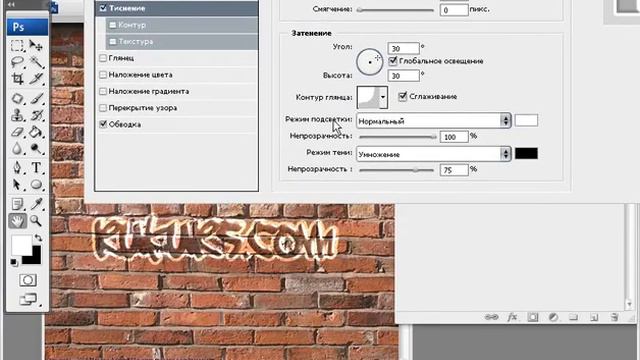Image resolution: width=640 pixels, height=360 pixels.
Task: Add a layer mask
Action: pos(533,317)
